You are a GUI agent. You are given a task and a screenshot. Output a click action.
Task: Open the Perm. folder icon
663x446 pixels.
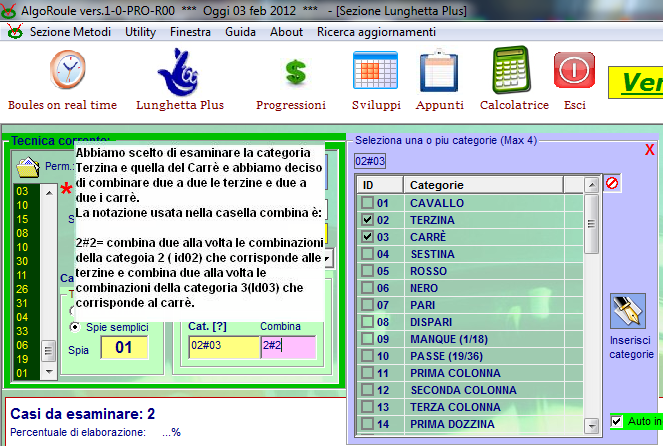[28, 167]
